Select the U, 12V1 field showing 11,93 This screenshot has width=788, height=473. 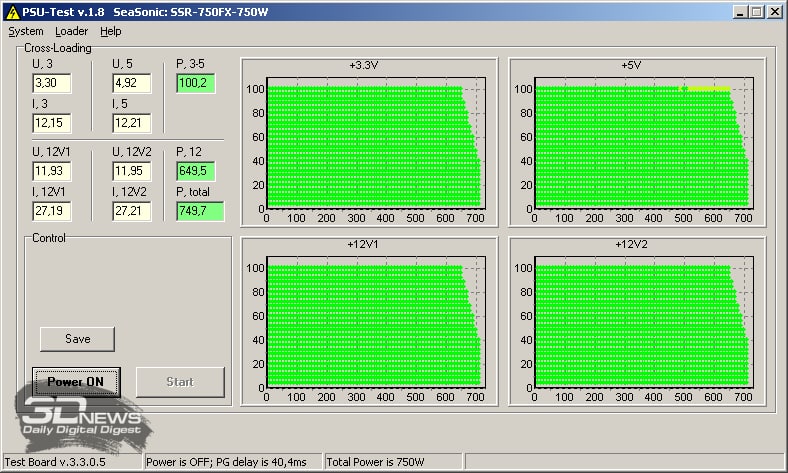[52, 171]
